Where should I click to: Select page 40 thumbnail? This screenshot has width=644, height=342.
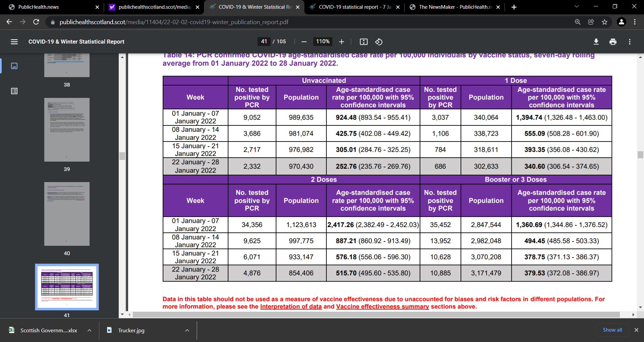[x=67, y=214]
